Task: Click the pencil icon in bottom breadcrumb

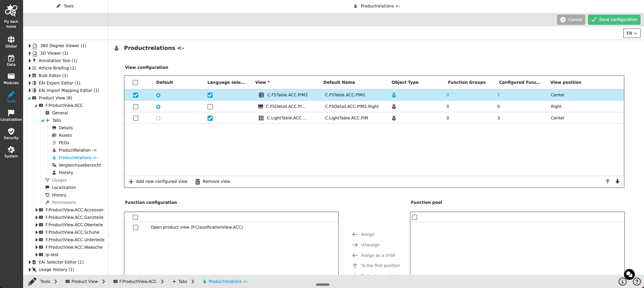Action: tap(32, 282)
